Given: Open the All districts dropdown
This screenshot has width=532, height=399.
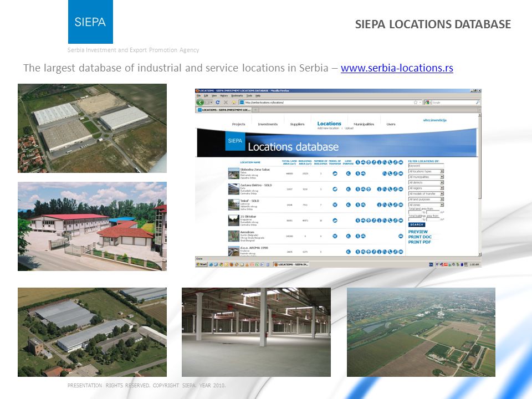Looking at the screenshot, I should pyautogui.click(x=426, y=182).
